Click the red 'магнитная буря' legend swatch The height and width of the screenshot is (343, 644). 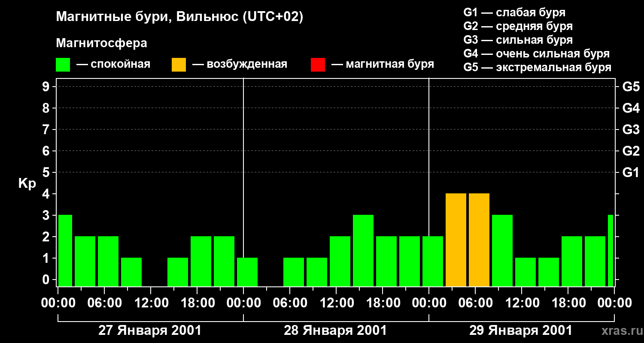pos(318,65)
